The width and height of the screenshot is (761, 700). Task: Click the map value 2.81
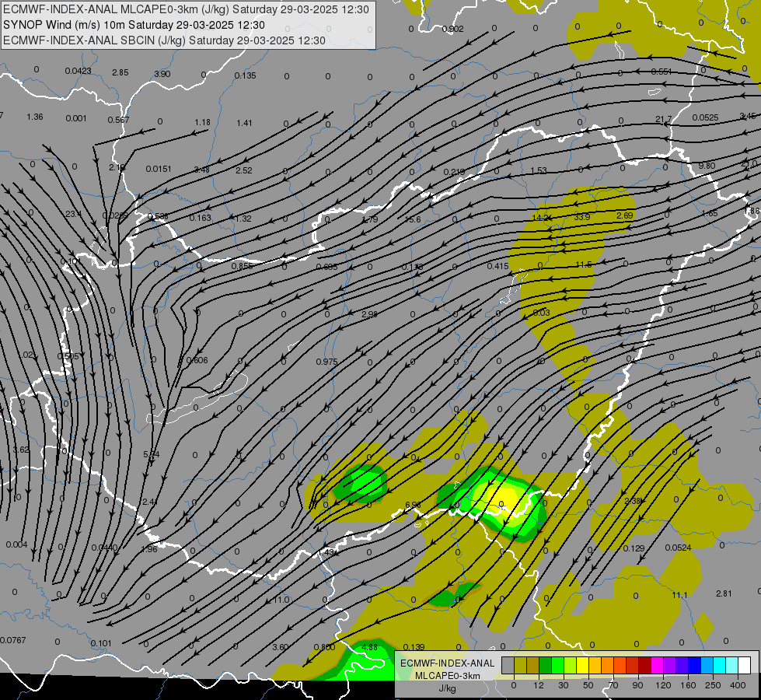724,593
